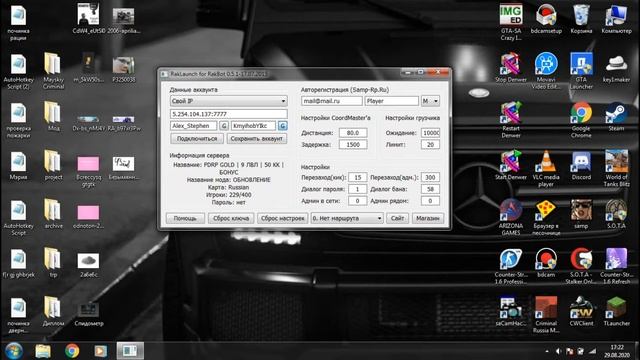Click the Подключиться button
This screenshot has width=640, height=360.
pos(197,139)
